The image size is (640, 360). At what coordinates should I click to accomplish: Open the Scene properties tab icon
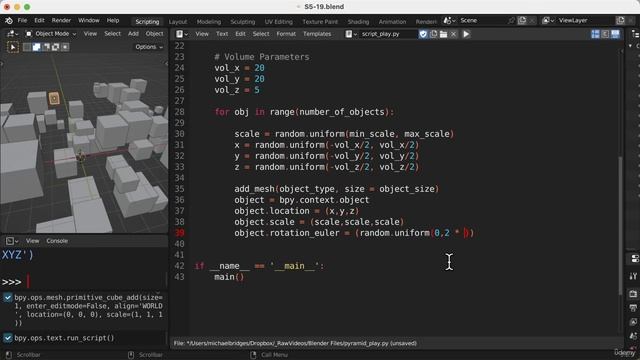(633, 336)
